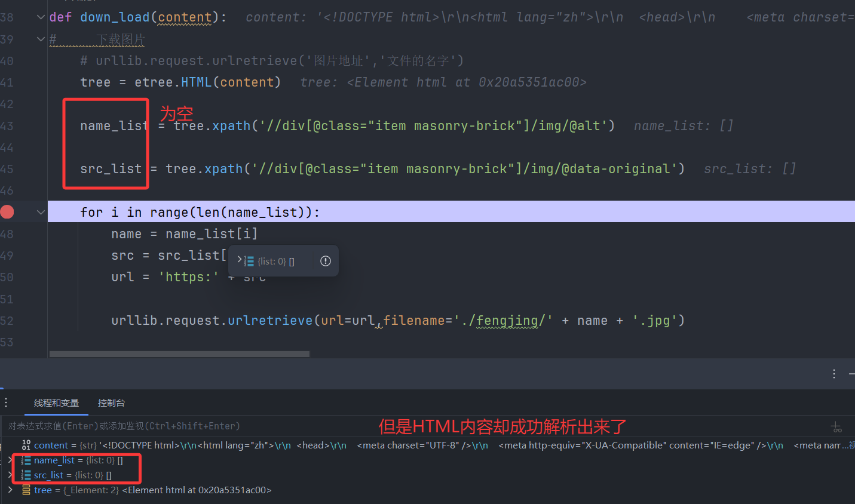
Task: Expand the list value in hover popup
Action: pos(240,260)
